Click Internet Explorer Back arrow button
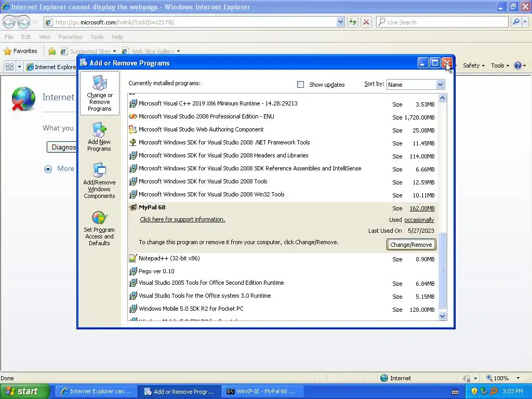This screenshot has width=532, height=399. coord(9,22)
